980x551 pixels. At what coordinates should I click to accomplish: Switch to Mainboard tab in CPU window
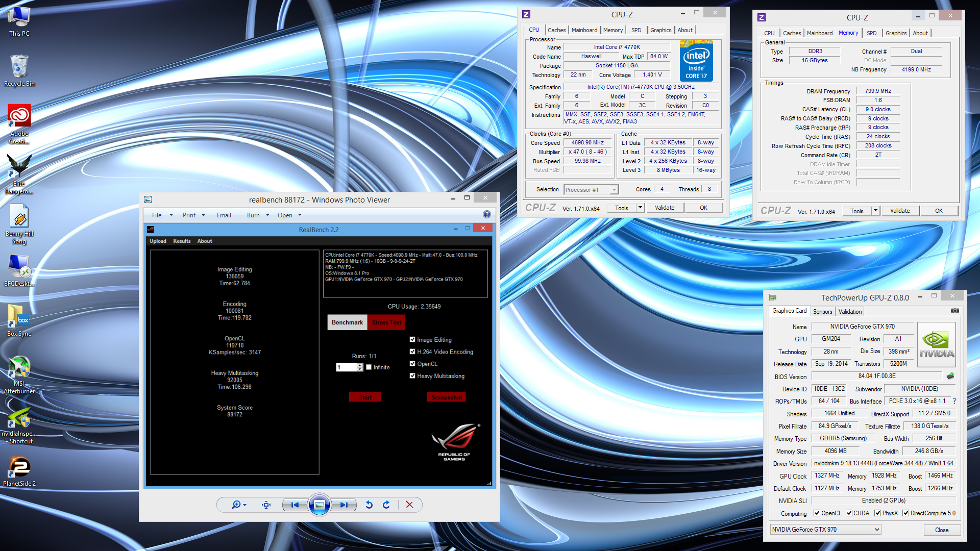tap(584, 30)
